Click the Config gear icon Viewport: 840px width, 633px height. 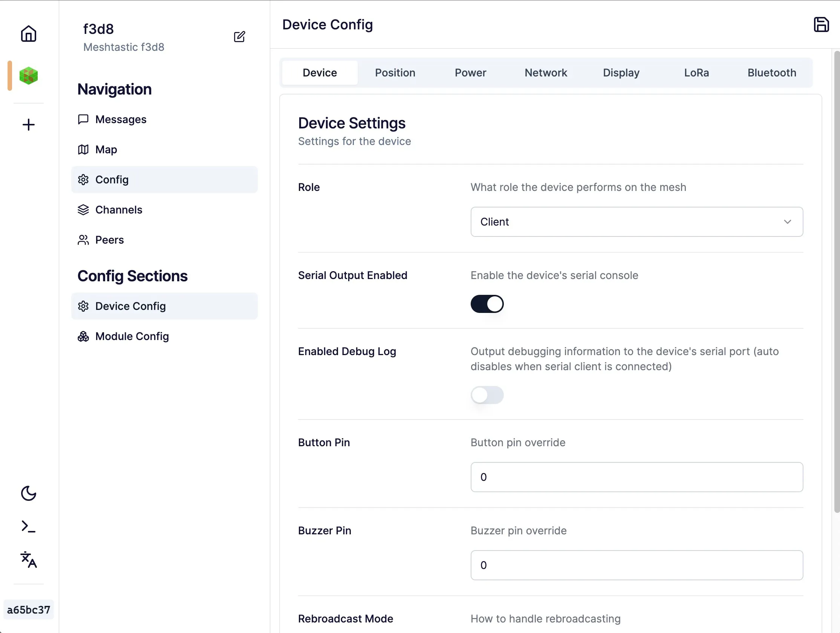84,180
